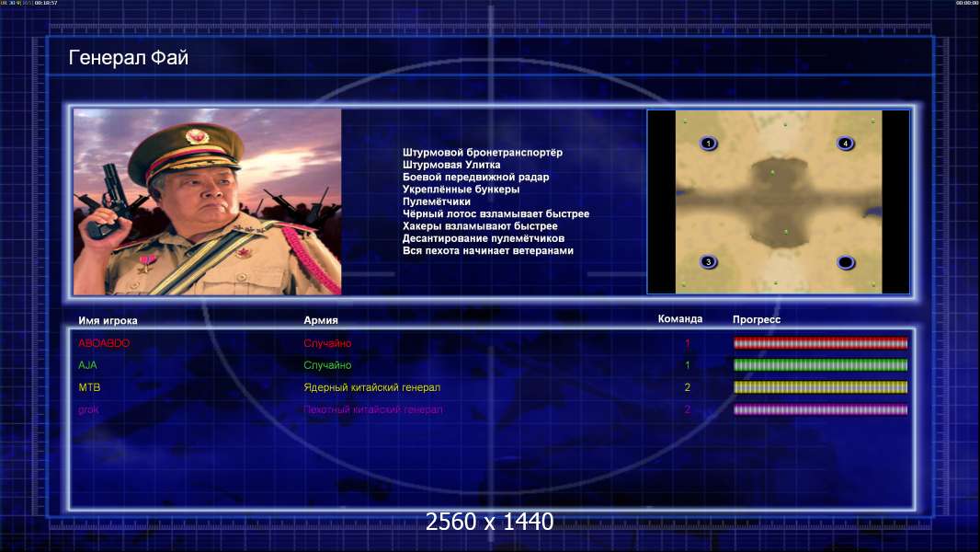This screenshot has width=980, height=552.
Task: Click the 'Имя игрока' column header
Action: 108,321
